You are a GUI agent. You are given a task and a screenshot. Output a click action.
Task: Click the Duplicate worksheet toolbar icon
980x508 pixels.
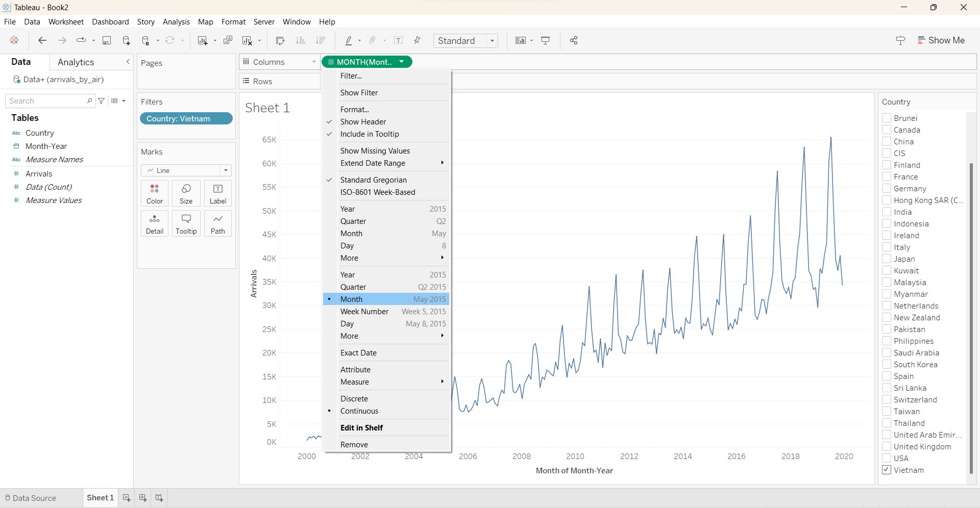tap(228, 41)
